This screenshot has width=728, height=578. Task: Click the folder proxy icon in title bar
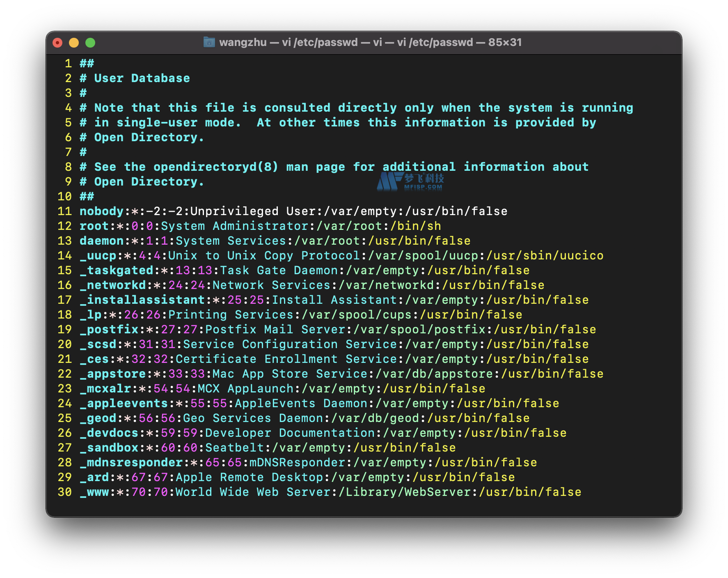tap(209, 42)
